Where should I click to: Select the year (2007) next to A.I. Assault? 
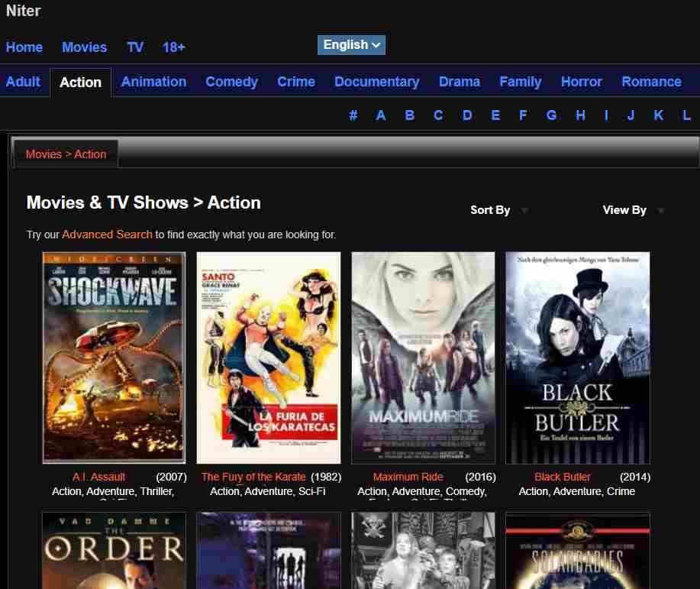(x=172, y=477)
